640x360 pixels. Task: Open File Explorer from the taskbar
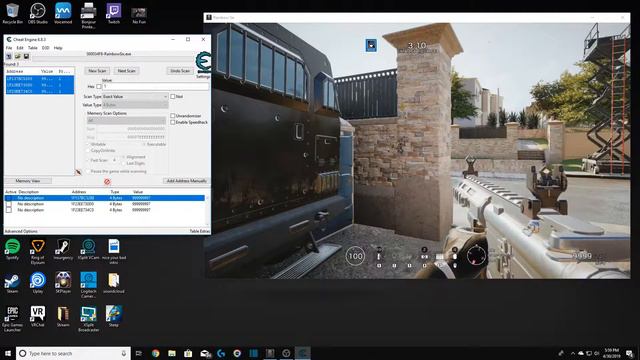(x=172, y=353)
